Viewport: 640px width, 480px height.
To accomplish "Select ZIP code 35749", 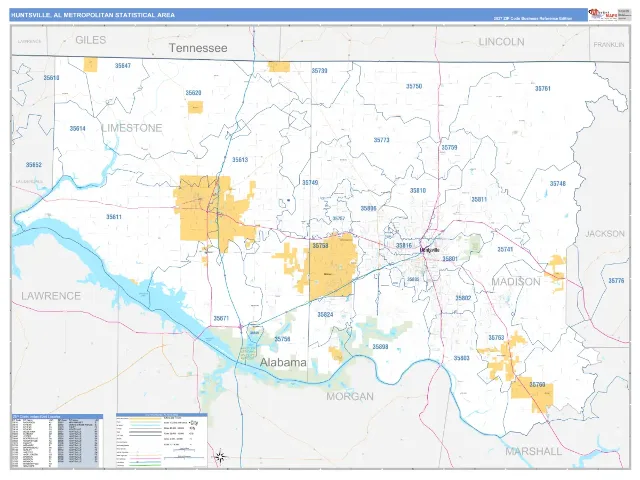I will [x=310, y=182].
